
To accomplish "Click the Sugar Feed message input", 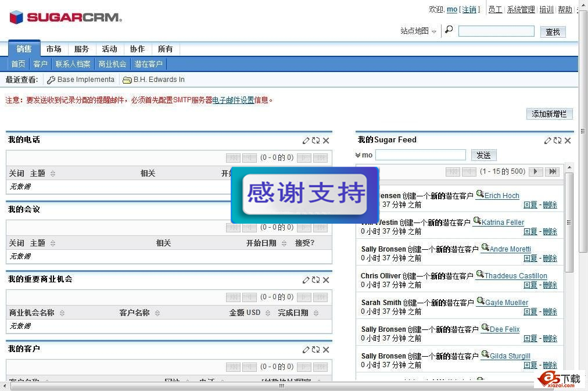I will point(421,155).
